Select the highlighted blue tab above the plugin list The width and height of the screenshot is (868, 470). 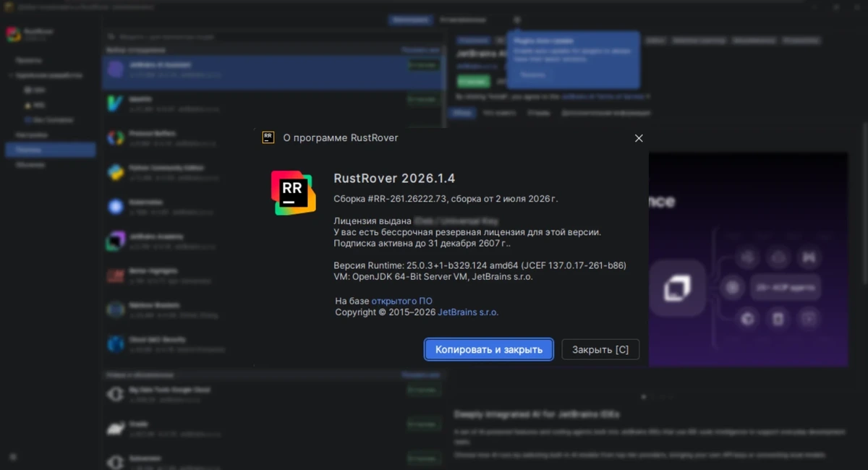coord(411,20)
